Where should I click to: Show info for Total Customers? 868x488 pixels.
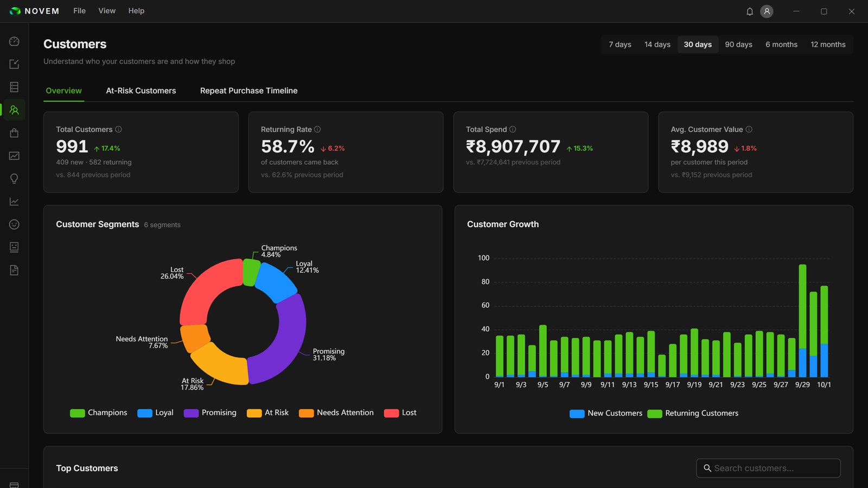point(118,129)
